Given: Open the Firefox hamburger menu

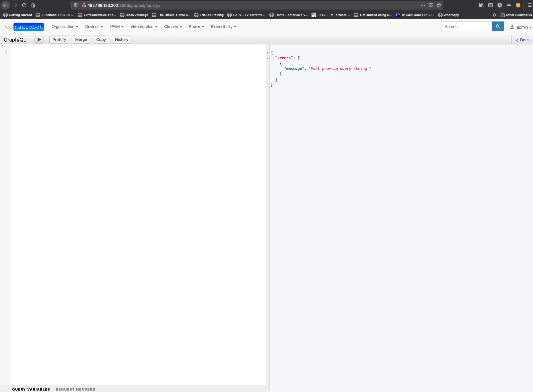Looking at the screenshot, I should pos(530,5).
